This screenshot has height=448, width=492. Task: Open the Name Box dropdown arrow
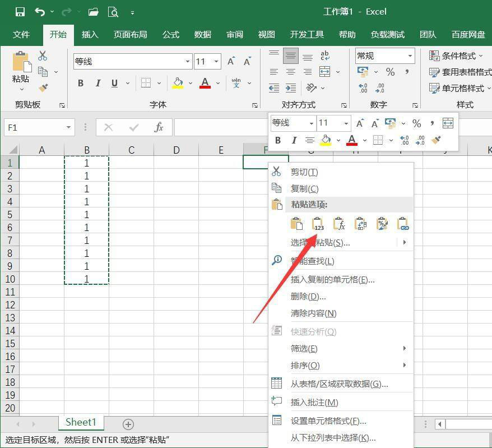pos(68,127)
